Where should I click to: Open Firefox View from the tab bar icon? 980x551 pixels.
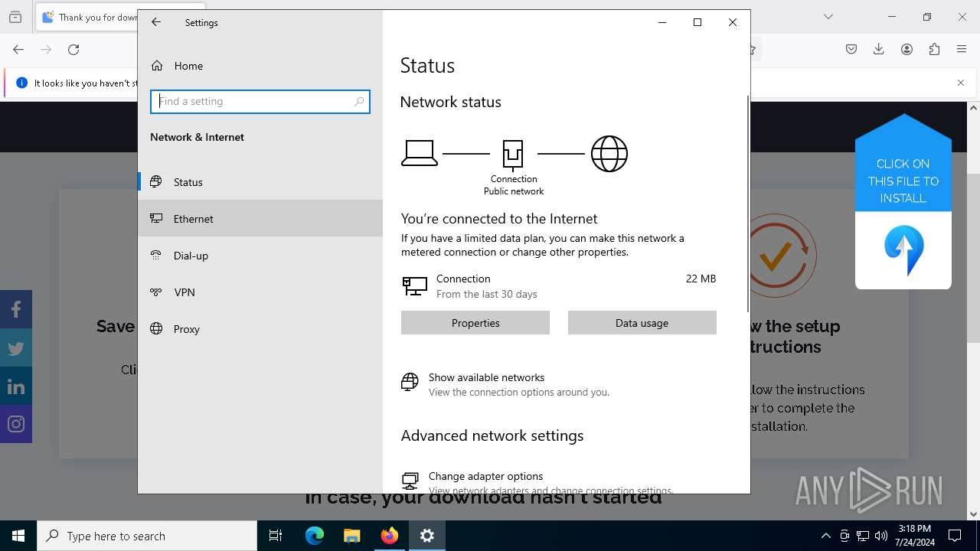(15, 17)
